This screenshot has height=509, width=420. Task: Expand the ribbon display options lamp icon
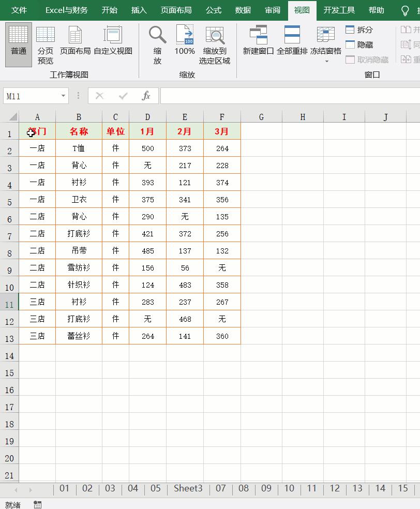click(405, 10)
